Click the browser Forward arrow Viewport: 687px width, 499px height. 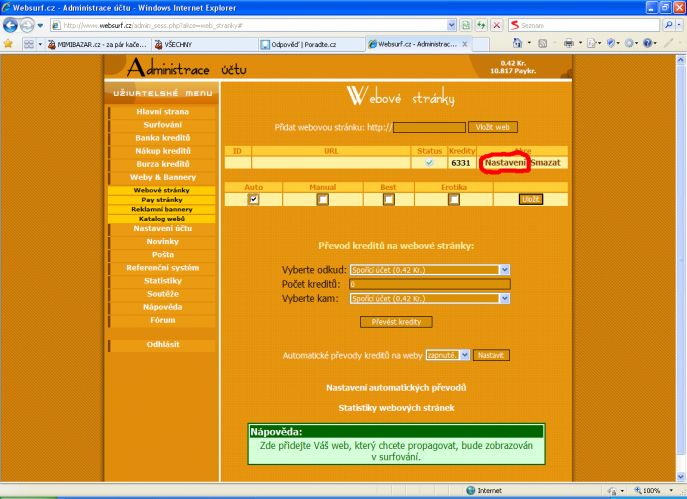(x=27, y=25)
